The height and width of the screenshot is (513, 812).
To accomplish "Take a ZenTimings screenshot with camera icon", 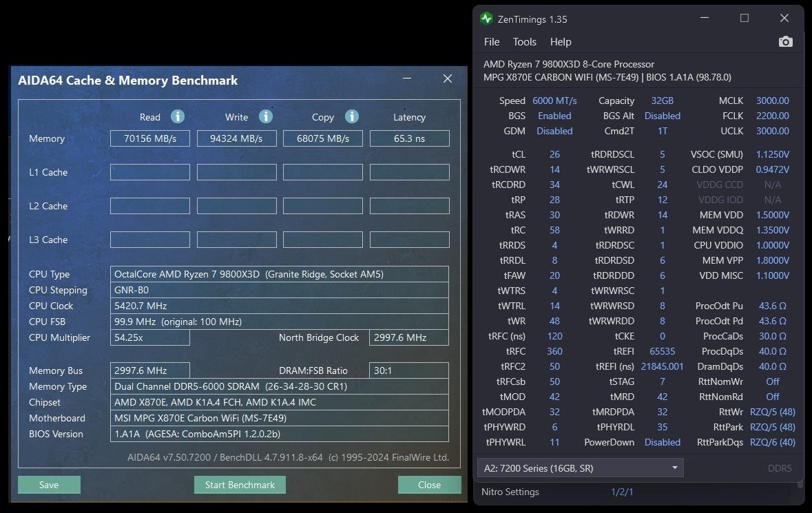I will [x=786, y=42].
